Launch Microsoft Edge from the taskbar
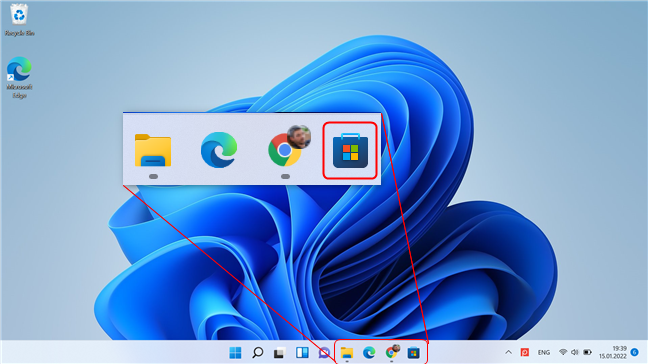 [x=369, y=352]
